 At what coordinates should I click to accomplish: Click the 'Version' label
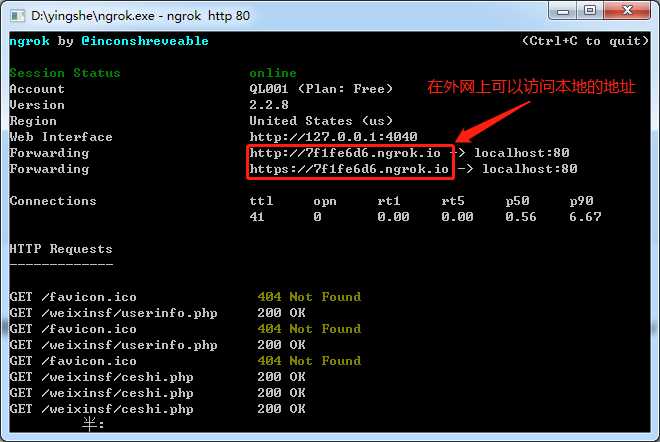pyautogui.click(x=37, y=105)
